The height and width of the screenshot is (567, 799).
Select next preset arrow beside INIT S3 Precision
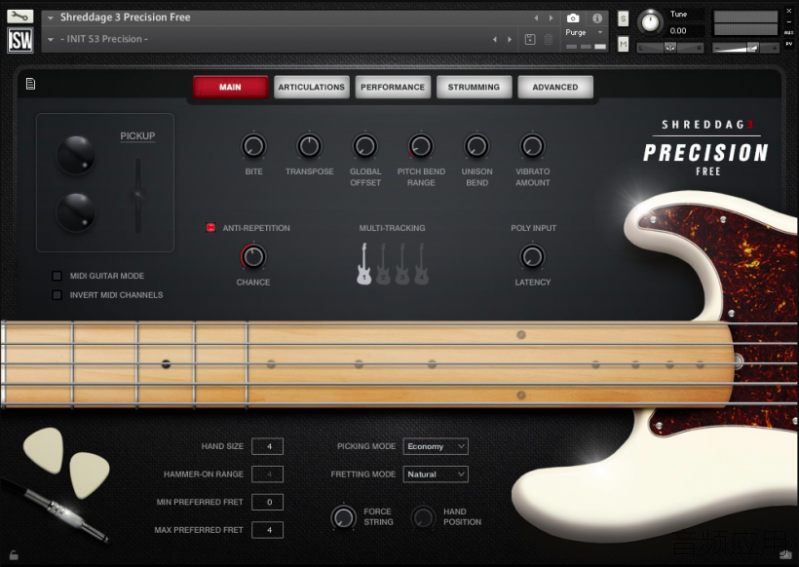click(x=510, y=39)
